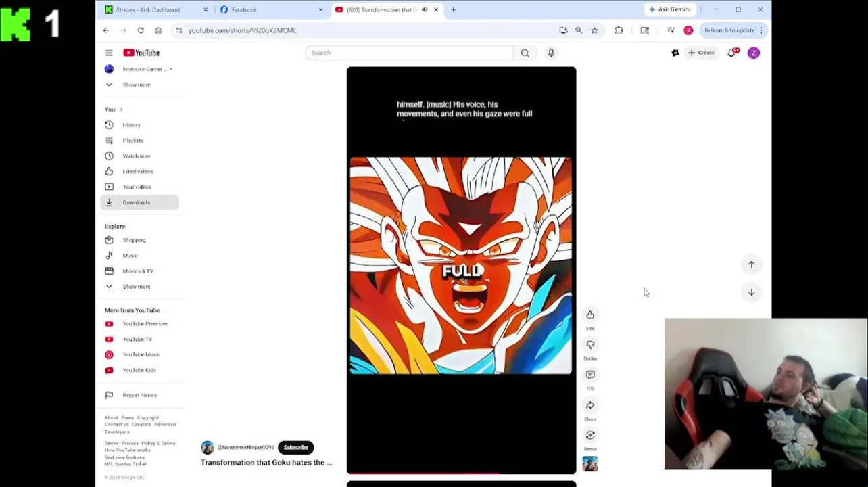The image size is (868, 487).
Task: Open a new browser tab
Action: tap(454, 9)
